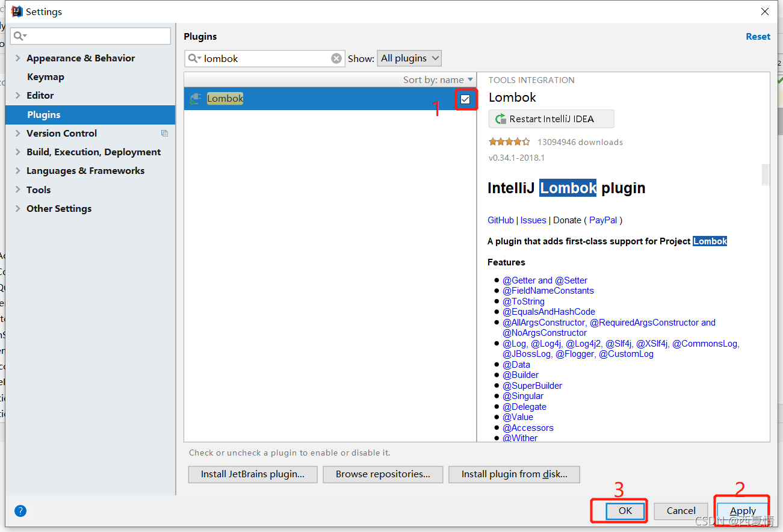Image resolution: width=783 pixels, height=532 pixels.
Task: Expand the Version Control section
Action: [18, 133]
